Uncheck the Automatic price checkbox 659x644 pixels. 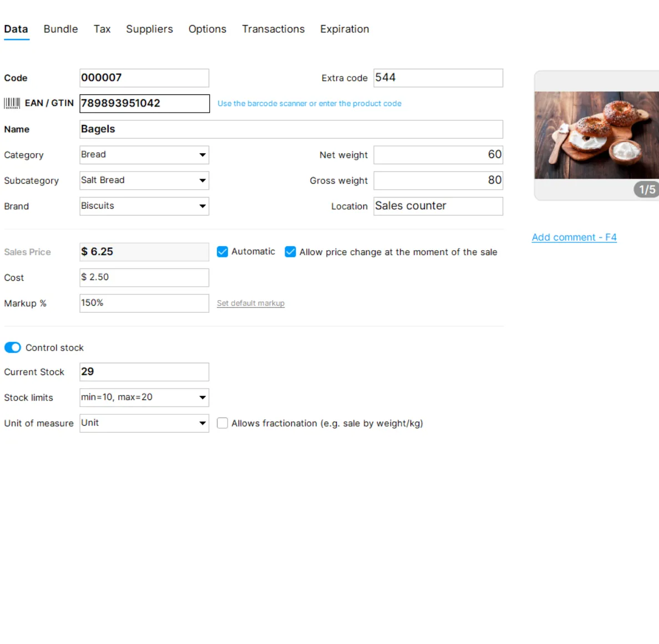pyautogui.click(x=222, y=251)
